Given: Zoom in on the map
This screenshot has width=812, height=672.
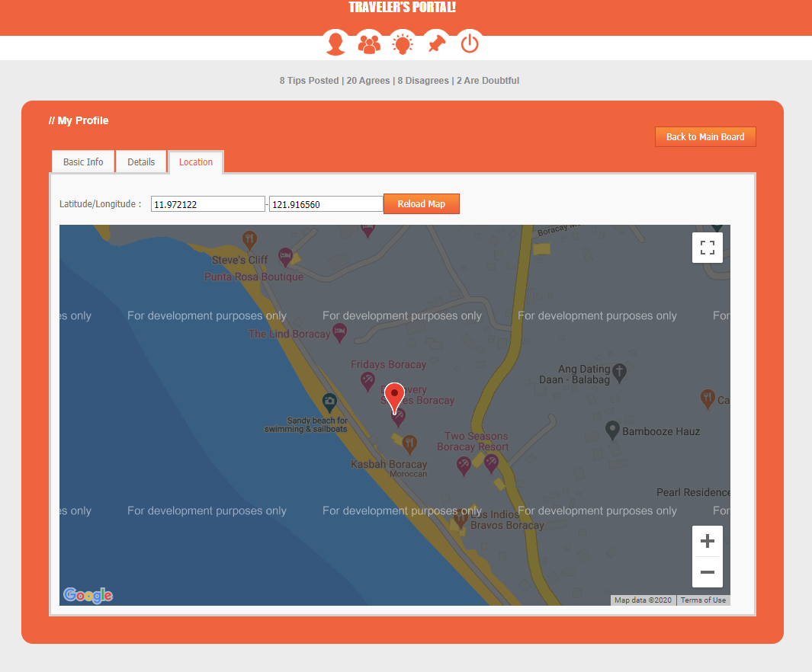Looking at the screenshot, I should tap(708, 541).
